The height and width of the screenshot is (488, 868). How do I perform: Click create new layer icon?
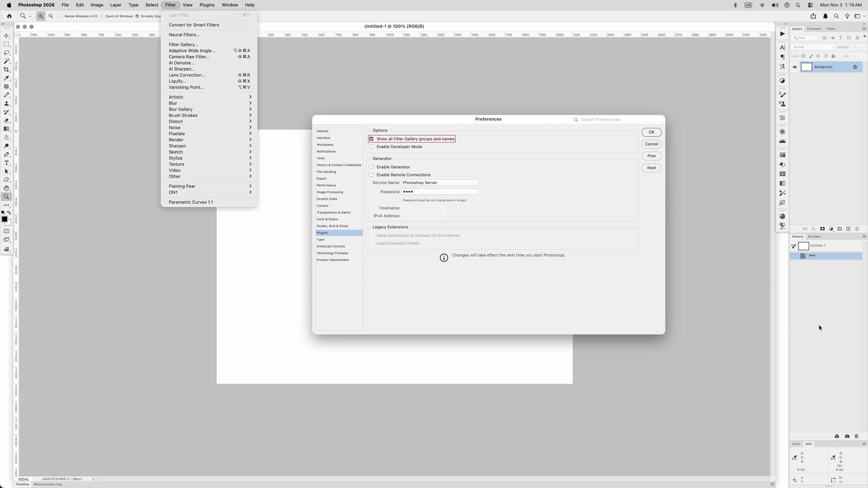click(848, 229)
